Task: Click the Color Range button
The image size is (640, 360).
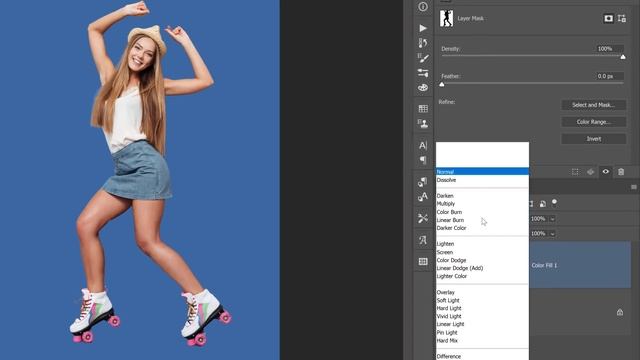Action: click(x=593, y=122)
